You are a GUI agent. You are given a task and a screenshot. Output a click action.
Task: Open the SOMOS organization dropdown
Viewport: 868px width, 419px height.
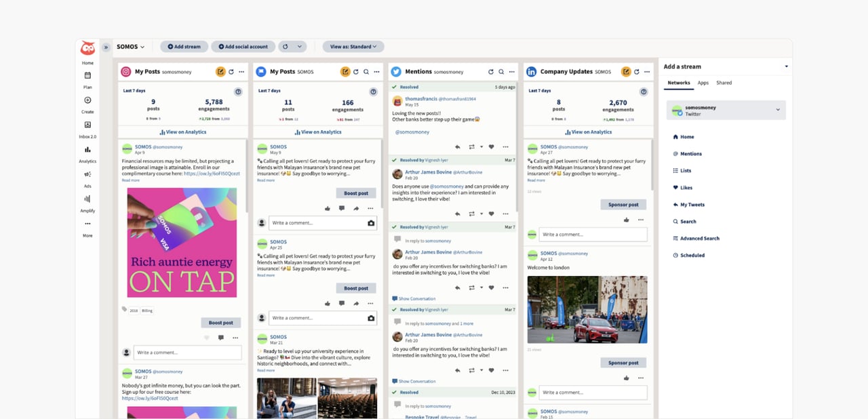(129, 47)
